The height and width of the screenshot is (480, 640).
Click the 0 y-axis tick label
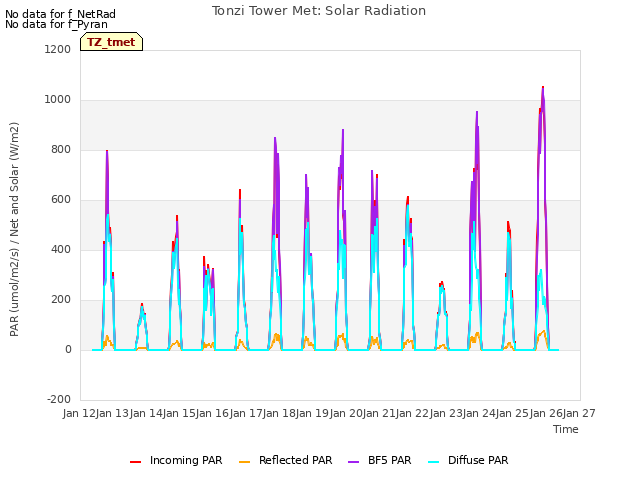(68, 349)
